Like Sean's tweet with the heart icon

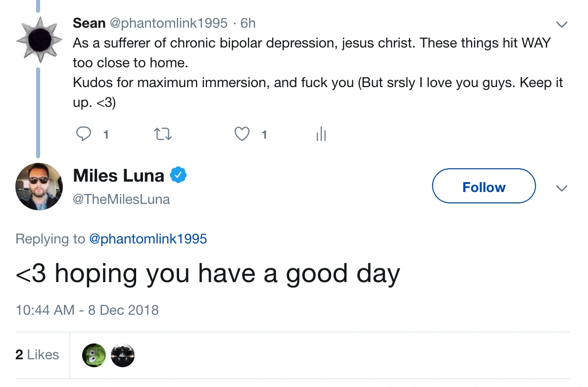tap(242, 134)
